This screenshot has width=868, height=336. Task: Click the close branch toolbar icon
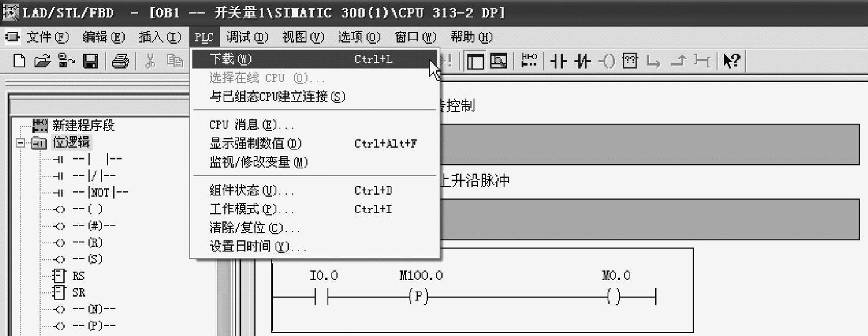(x=679, y=61)
